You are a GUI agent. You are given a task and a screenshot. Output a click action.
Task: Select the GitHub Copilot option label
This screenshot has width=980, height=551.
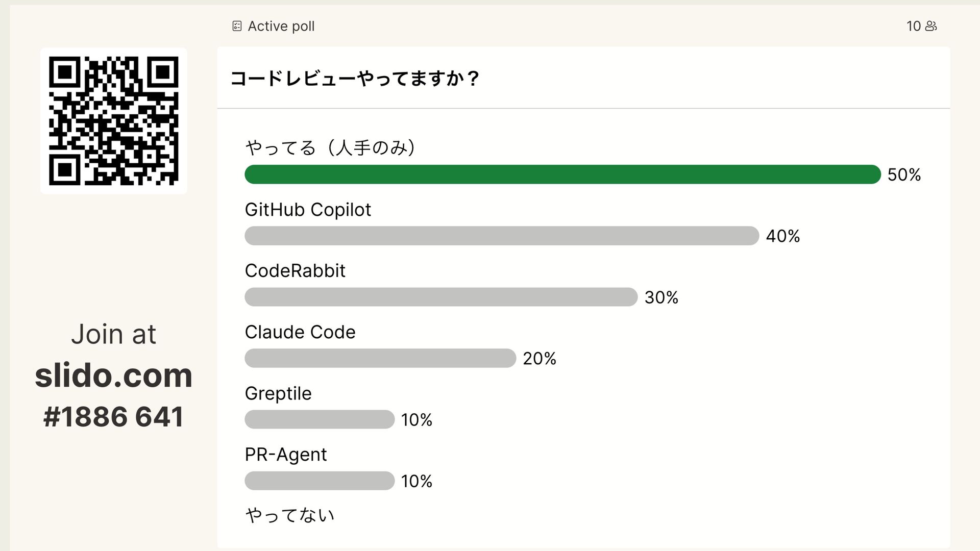(308, 210)
